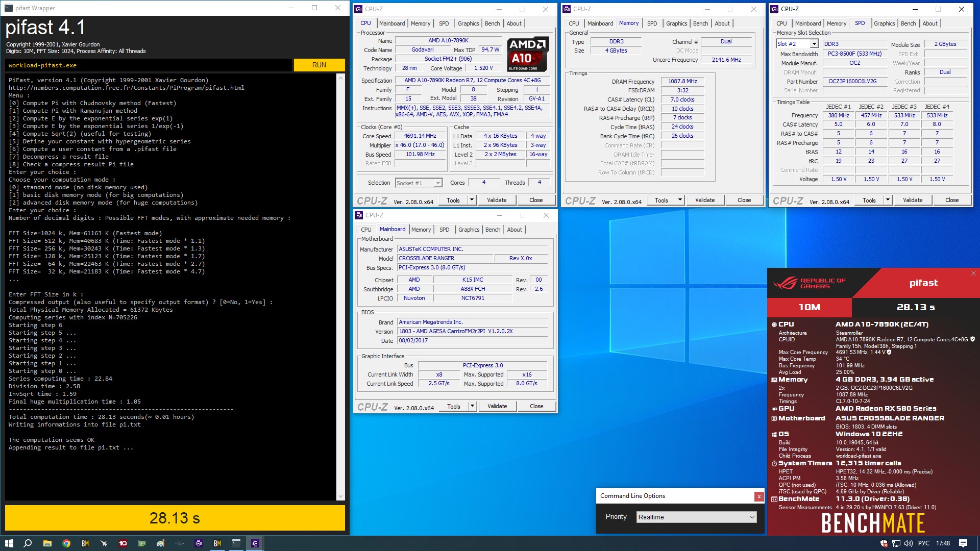Click the workload-pifast.exe field

coord(148,65)
